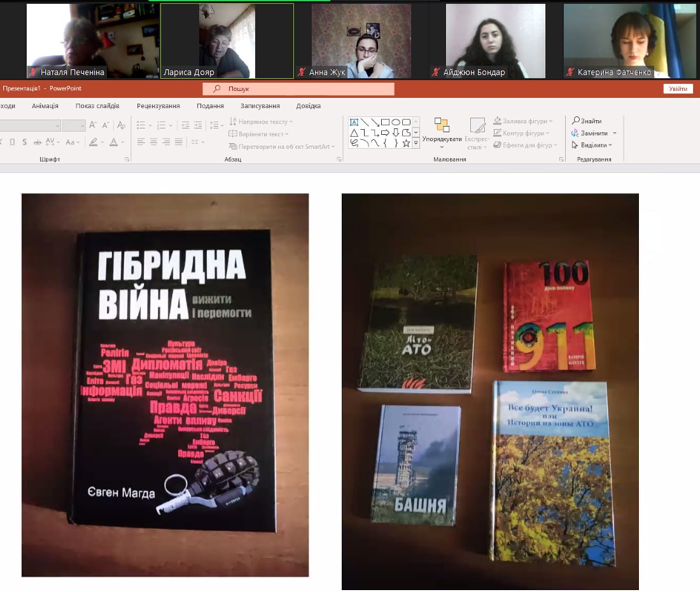The image size is (700, 592).
Task: Pick the scribble freeform shape
Action: coord(354,143)
